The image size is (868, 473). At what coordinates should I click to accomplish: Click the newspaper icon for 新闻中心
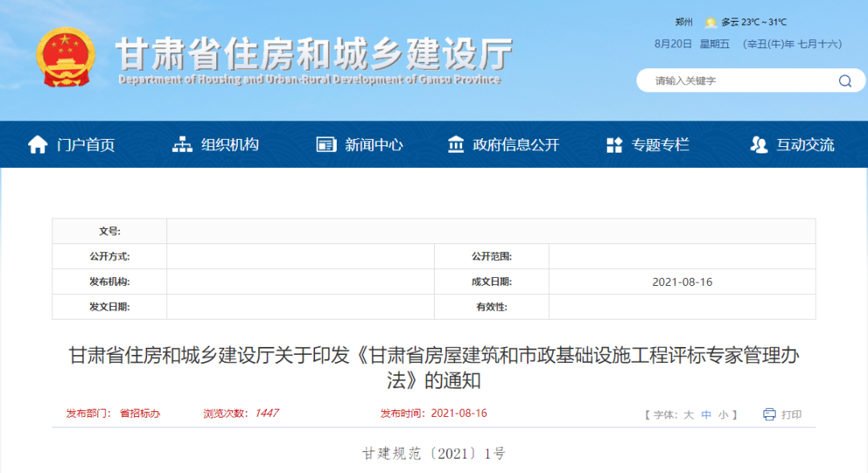[x=326, y=145]
